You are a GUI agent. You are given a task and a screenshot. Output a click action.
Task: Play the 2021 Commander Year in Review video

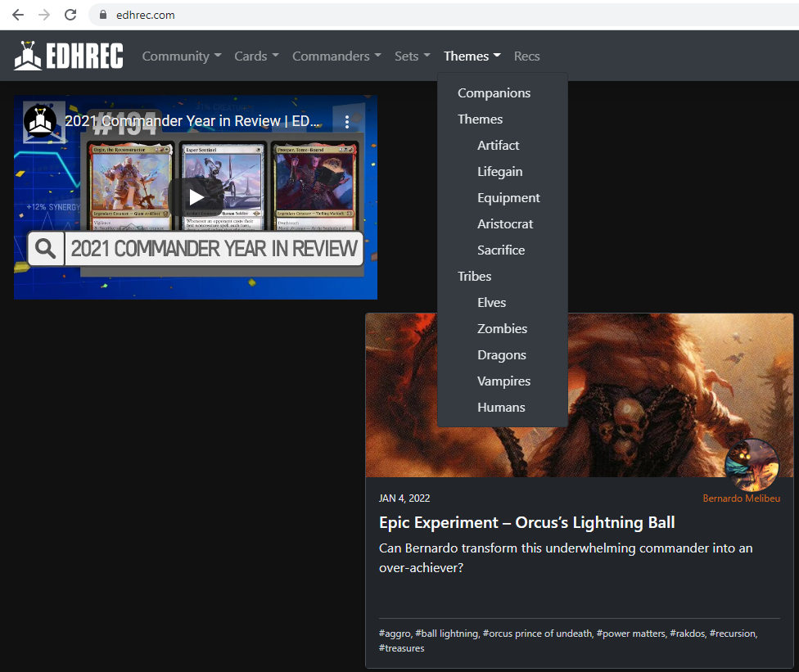point(196,197)
